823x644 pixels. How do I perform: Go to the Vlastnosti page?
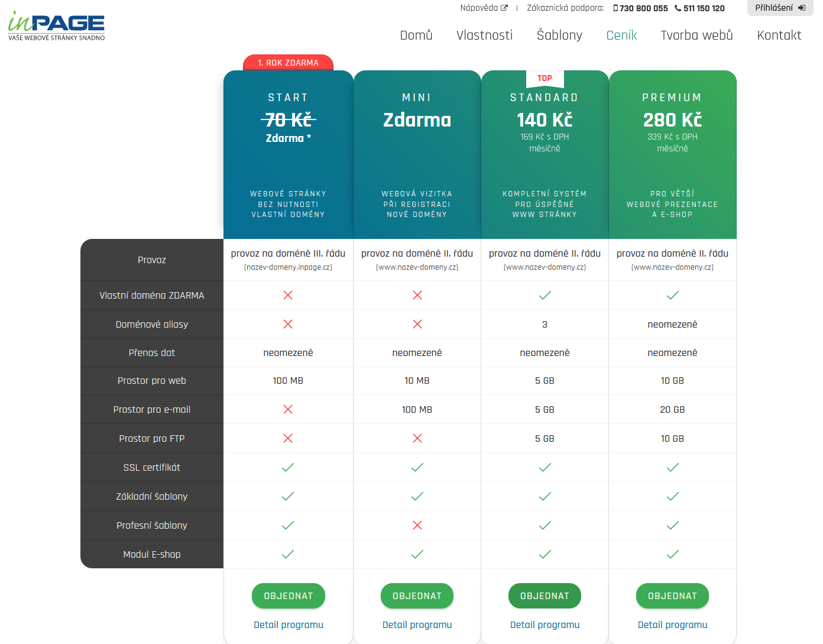tap(484, 35)
